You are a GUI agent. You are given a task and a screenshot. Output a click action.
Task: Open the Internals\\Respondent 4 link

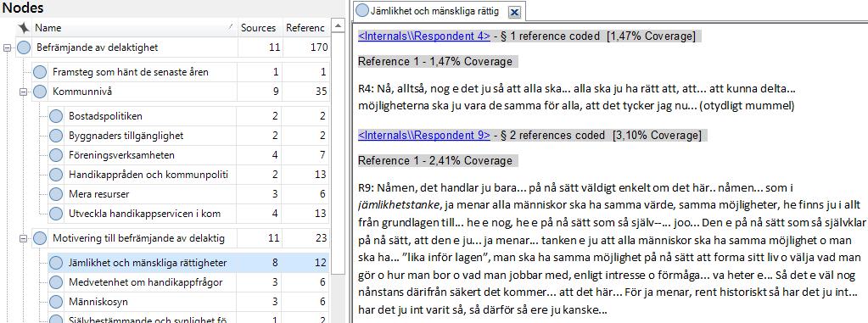point(424,36)
